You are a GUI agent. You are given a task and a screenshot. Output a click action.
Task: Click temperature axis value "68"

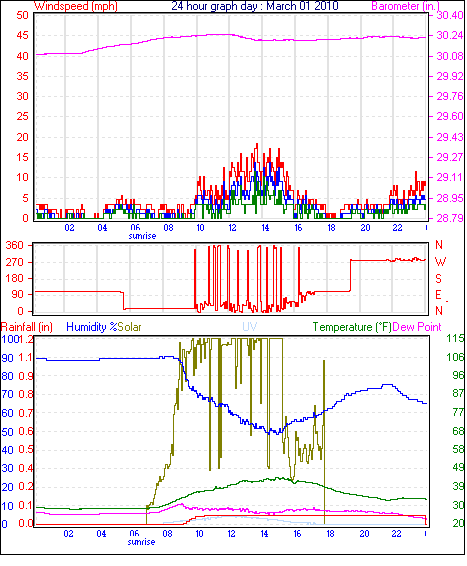458,431
